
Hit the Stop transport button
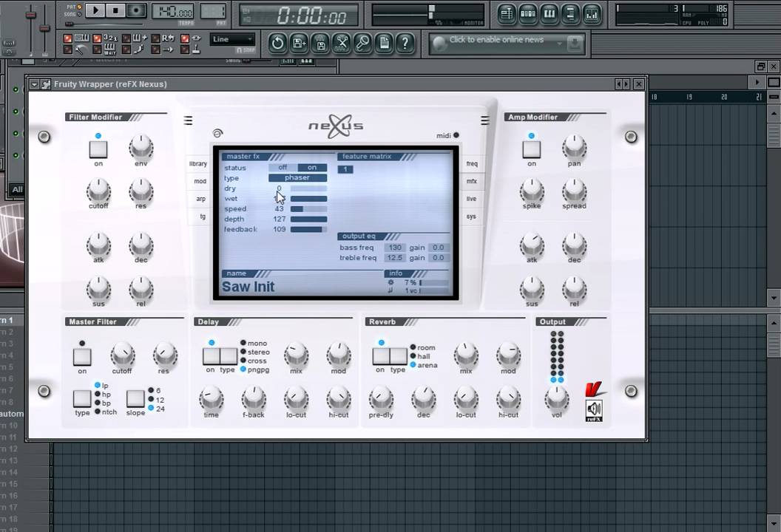click(x=115, y=10)
